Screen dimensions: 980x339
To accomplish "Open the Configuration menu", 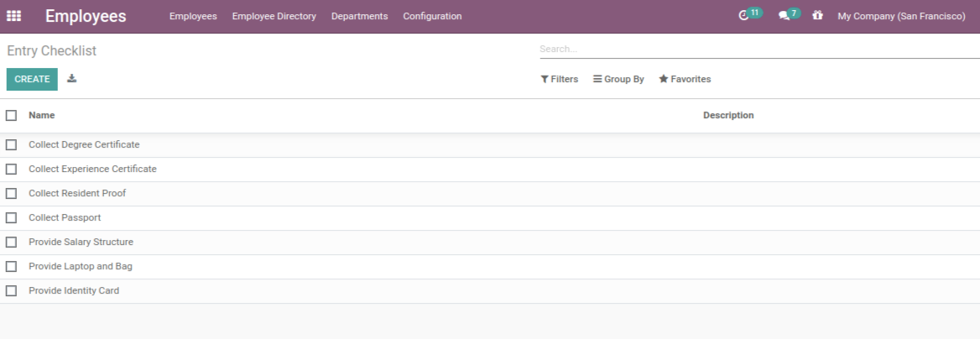I will coord(432,16).
